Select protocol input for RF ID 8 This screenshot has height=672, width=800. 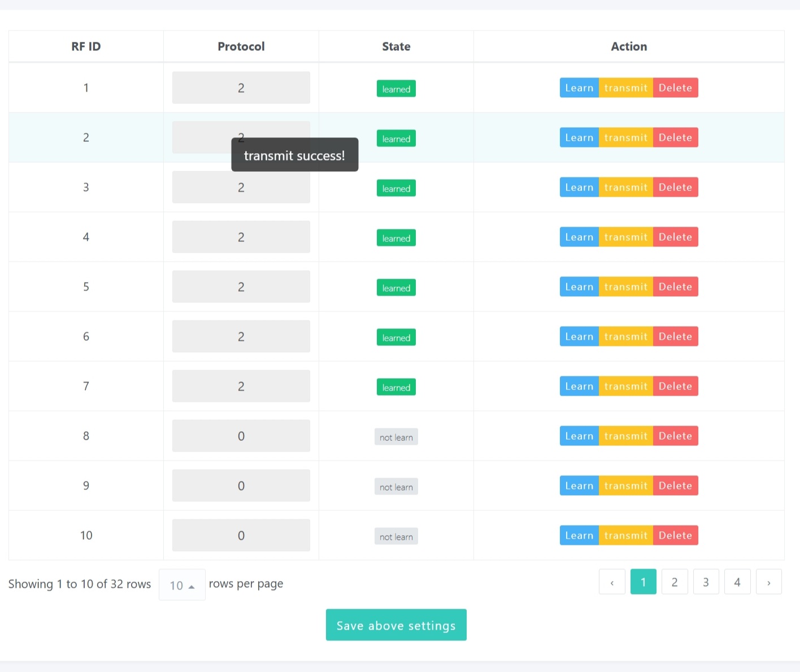pos(241,436)
